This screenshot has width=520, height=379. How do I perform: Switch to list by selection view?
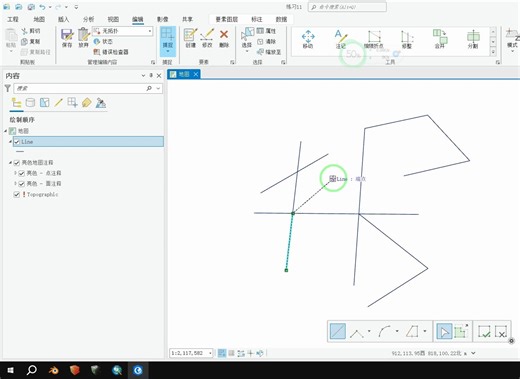pos(45,103)
